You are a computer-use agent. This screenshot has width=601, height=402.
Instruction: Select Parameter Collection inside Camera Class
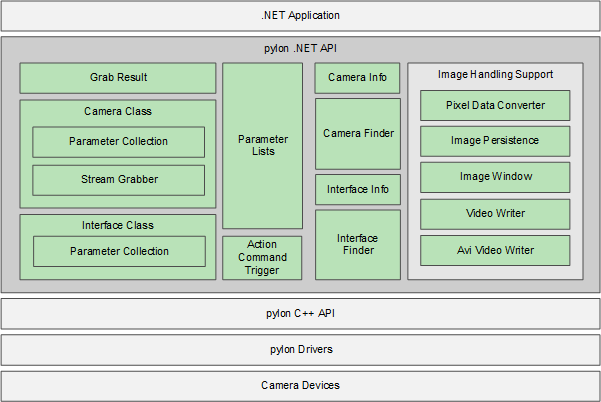118,142
